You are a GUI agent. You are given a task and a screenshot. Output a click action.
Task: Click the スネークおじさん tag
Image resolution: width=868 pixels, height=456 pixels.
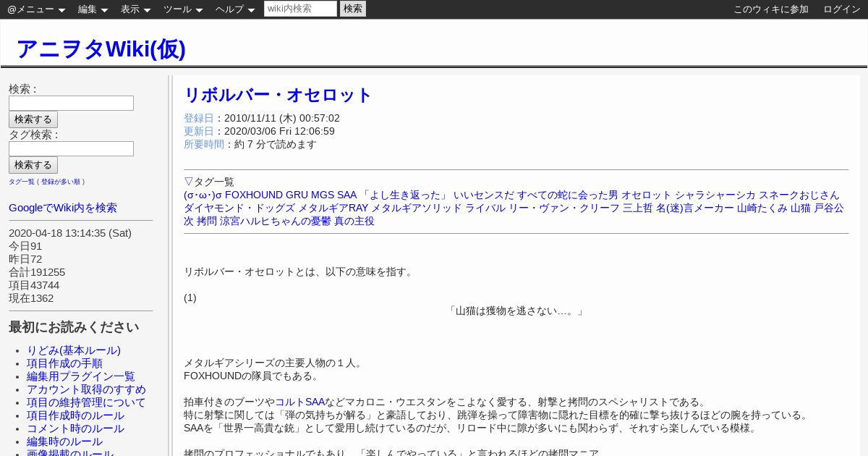[799, 195]
